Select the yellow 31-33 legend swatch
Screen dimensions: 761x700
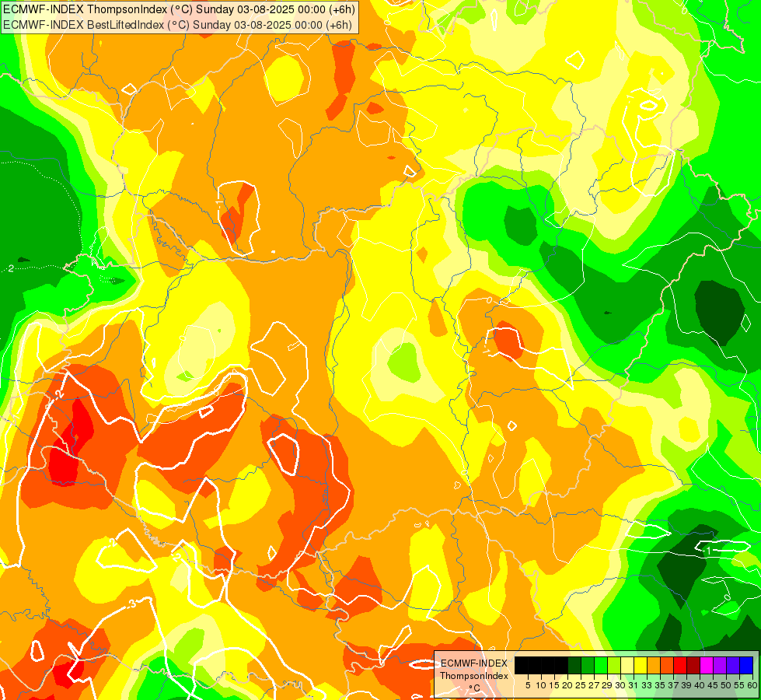tap(641, 666)
